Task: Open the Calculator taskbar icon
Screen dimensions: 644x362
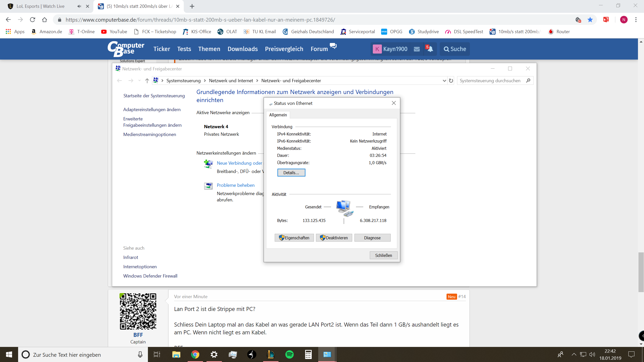Action: pos(308,354)
